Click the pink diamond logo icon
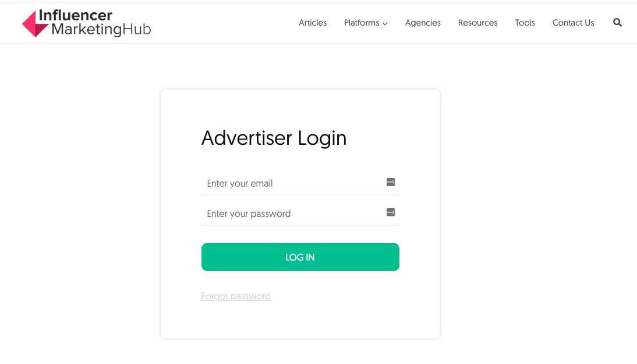The image size is (637, 364). 36,24
